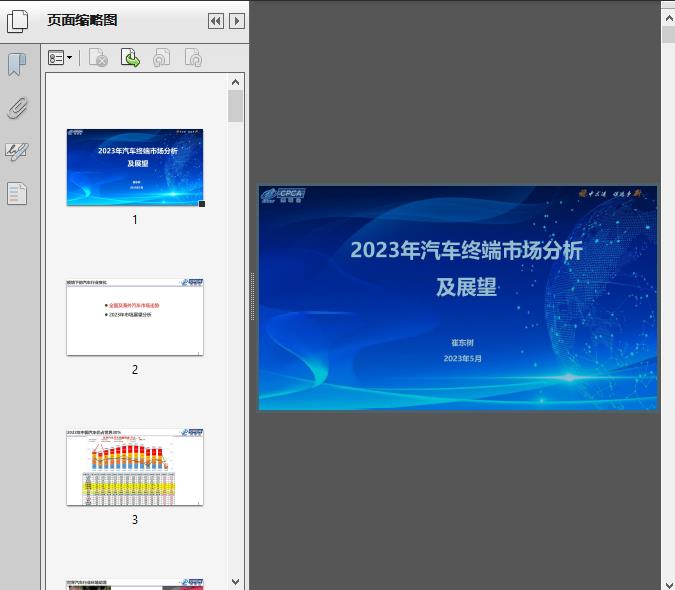This screenshot has width=675, height=590.
Task: Click the date text 2023年5月
Action: (463, 358)
